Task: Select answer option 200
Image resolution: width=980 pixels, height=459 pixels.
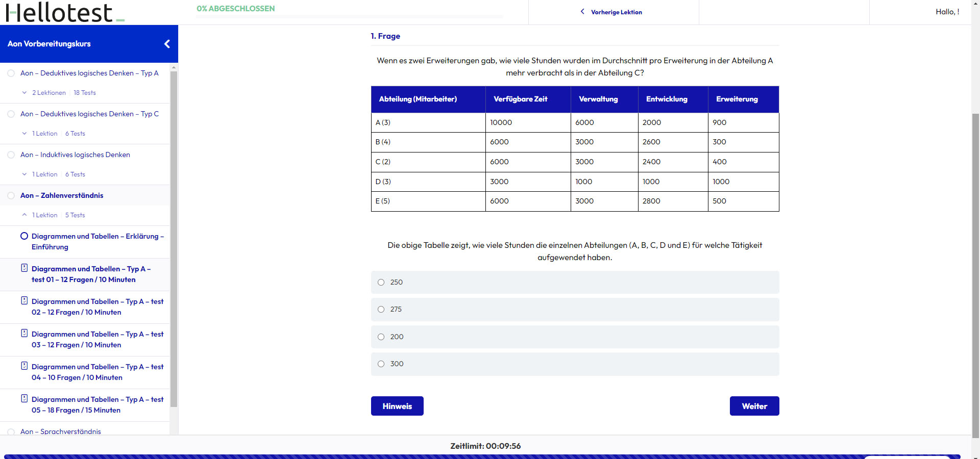Action: pos(381,337)
